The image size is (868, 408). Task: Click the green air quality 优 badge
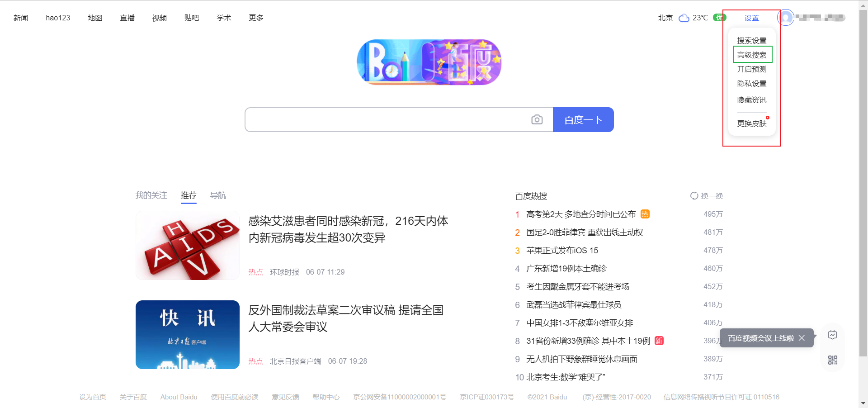719,18
